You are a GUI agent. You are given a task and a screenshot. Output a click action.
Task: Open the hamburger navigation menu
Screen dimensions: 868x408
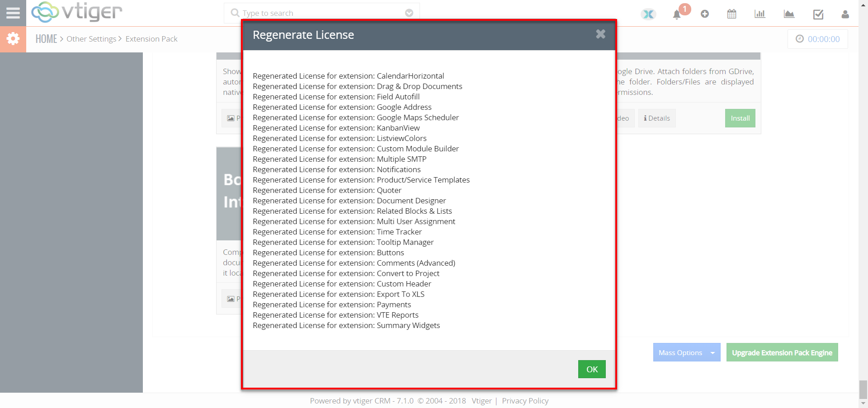[x=13, y=13]
